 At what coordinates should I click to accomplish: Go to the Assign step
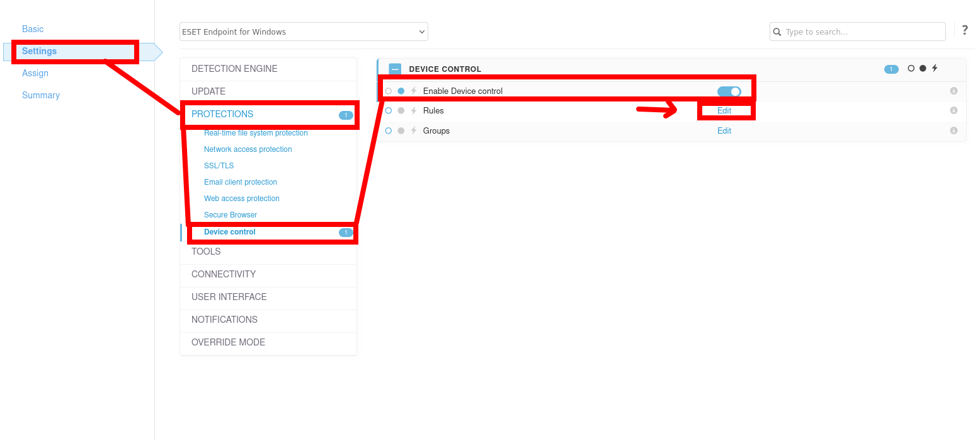pyautogui.click(x=35, y=73)
